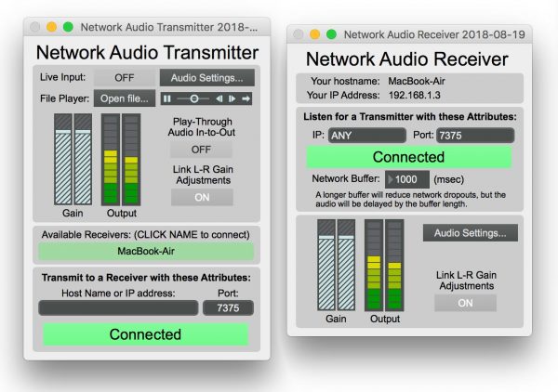Toggle Transmitter Link L-R Gain Adjustments ON button
The height and width of the screenshot is (392, 558).
point(202,197)
